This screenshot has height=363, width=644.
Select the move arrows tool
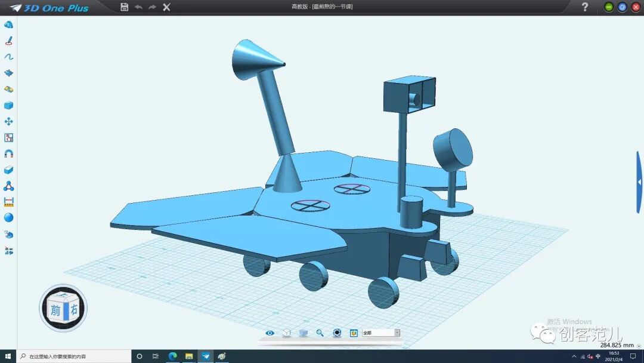[x=8, y=121]
